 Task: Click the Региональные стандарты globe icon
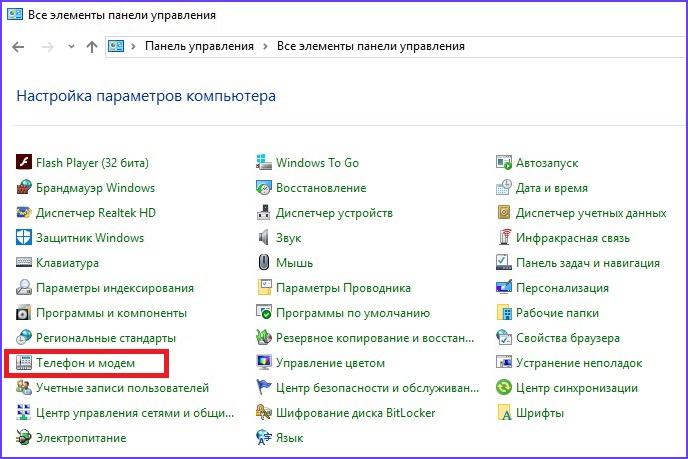(24, 337)
